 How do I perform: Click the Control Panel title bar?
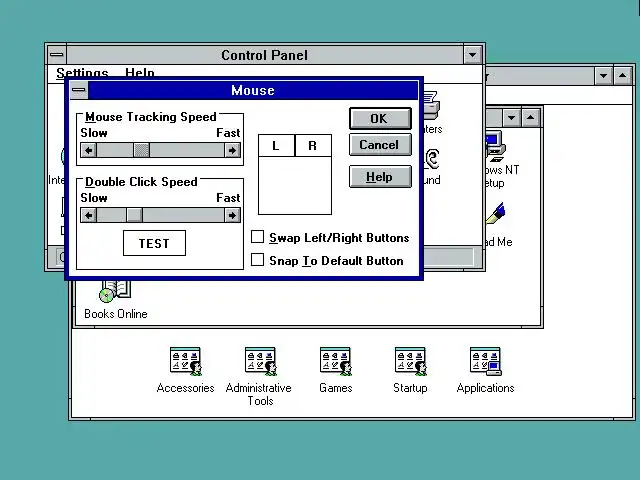pyautogui.click(x=264, y=55)
